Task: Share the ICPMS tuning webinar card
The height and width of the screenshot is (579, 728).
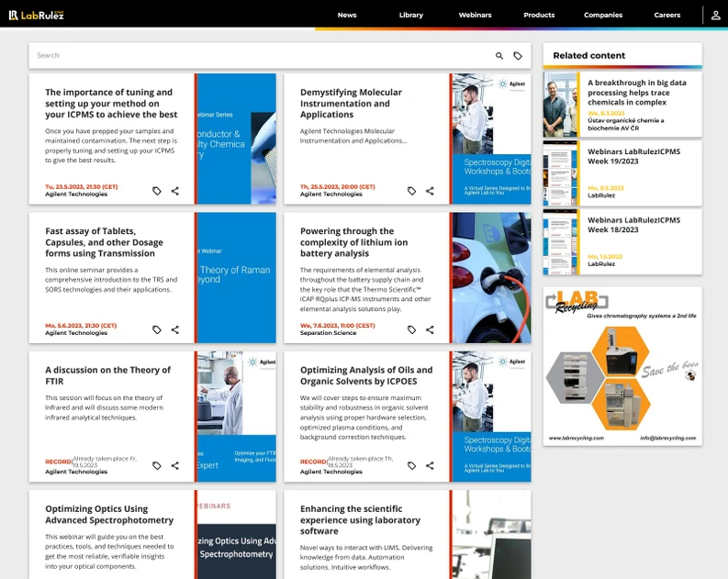Action: click(x=175, y=191)
